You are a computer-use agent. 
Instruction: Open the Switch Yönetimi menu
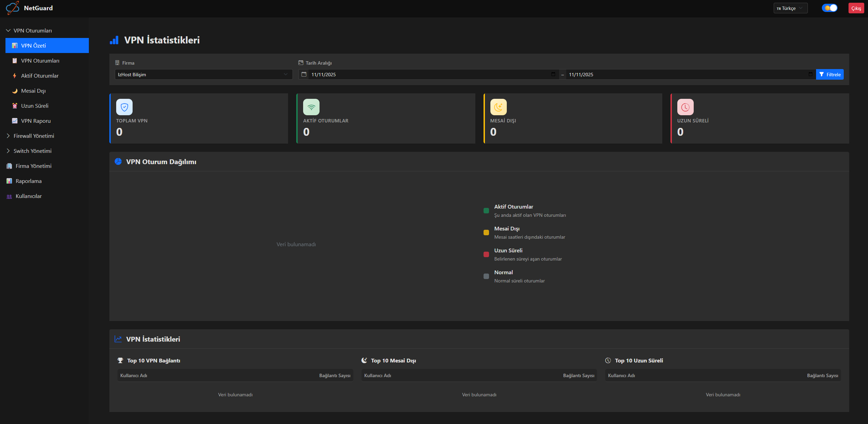(x=32, y=151)
